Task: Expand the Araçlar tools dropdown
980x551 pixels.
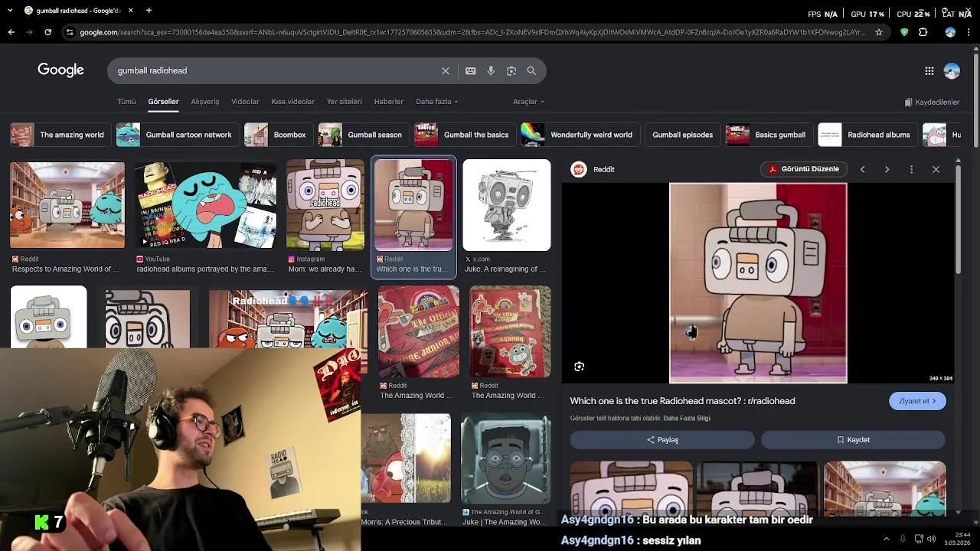Action: 528,101
